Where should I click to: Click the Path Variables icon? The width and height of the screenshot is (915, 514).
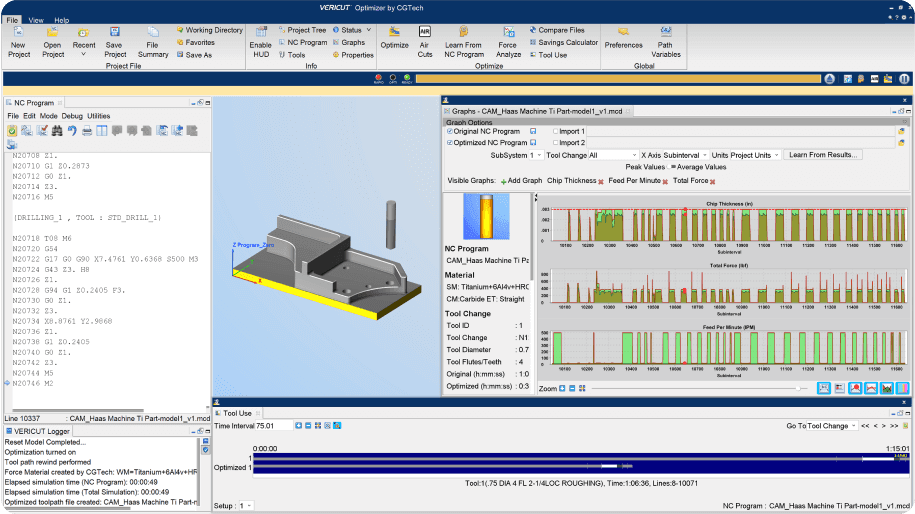[x=666, y=34]
